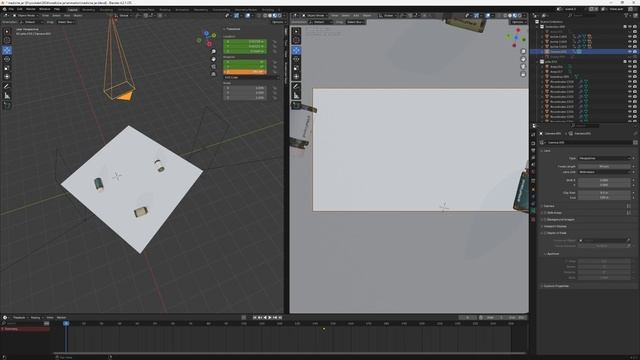The height and width of the screenshot is (360, 640).
Task: Open Render properties tab
Action: (x=533, y=143)
